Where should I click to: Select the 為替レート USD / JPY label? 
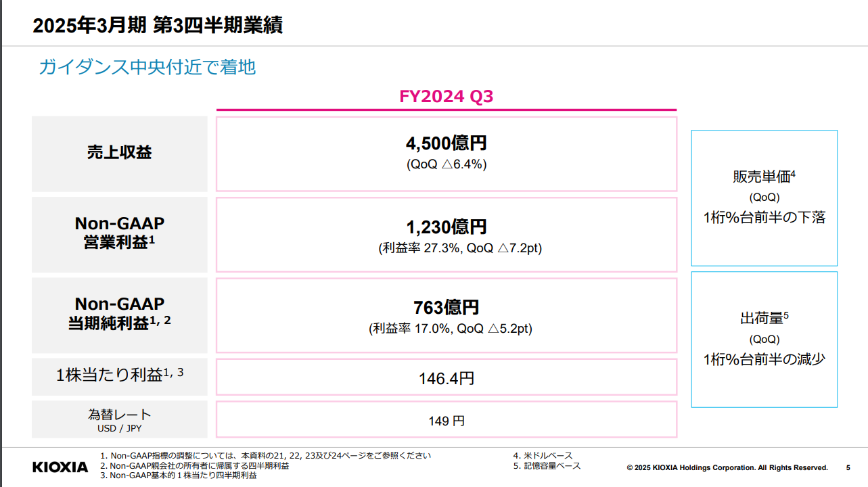(x=119, y=419)
